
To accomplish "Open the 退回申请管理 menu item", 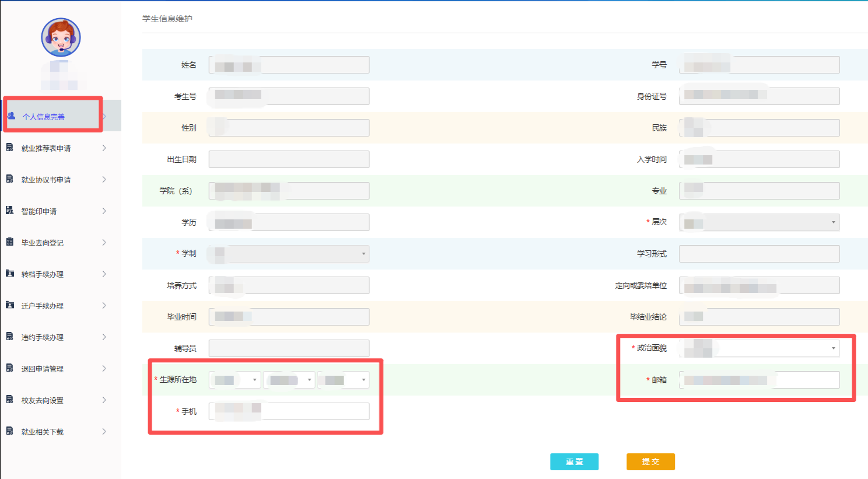I will 43,369.
